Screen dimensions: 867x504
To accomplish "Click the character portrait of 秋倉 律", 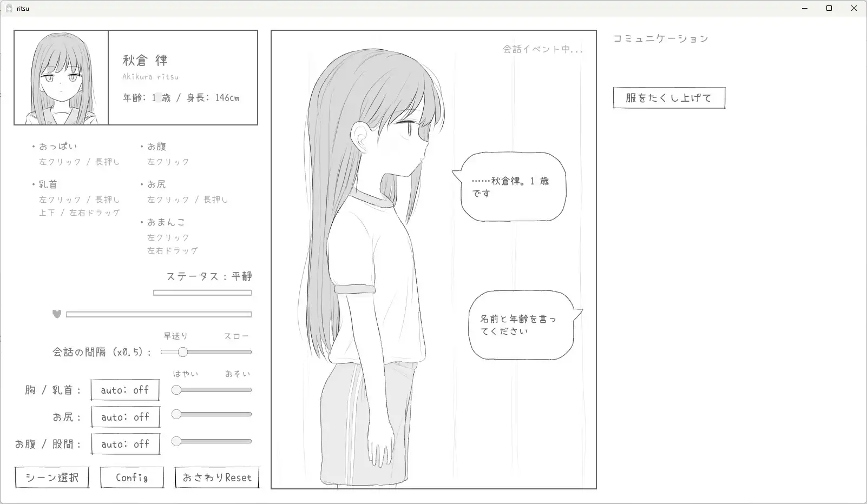I will click(x=61, y=77).
